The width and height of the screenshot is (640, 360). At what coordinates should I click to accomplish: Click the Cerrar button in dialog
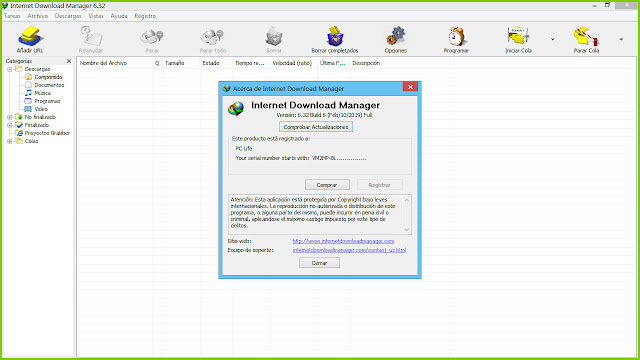tap(319, 263)
